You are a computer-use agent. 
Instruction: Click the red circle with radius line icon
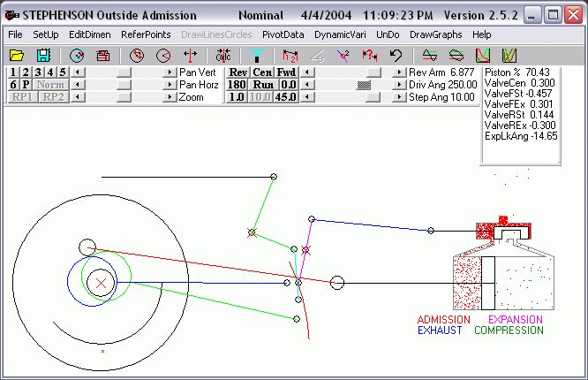(163, 56)
